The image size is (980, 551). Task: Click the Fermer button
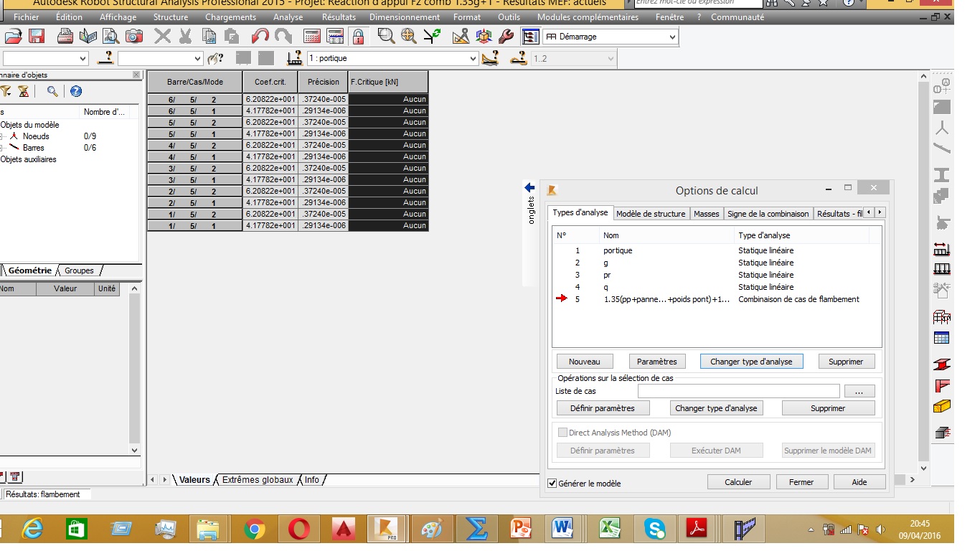pos(801,482)
